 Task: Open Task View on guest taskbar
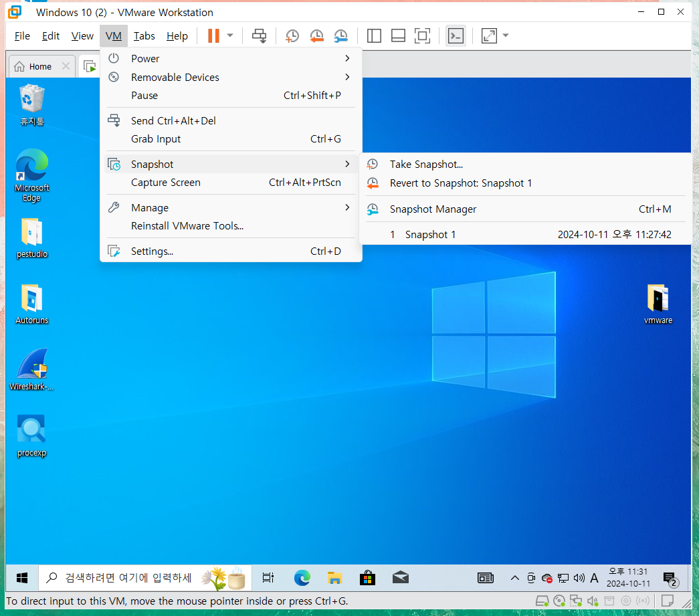[x=268, y=578]
